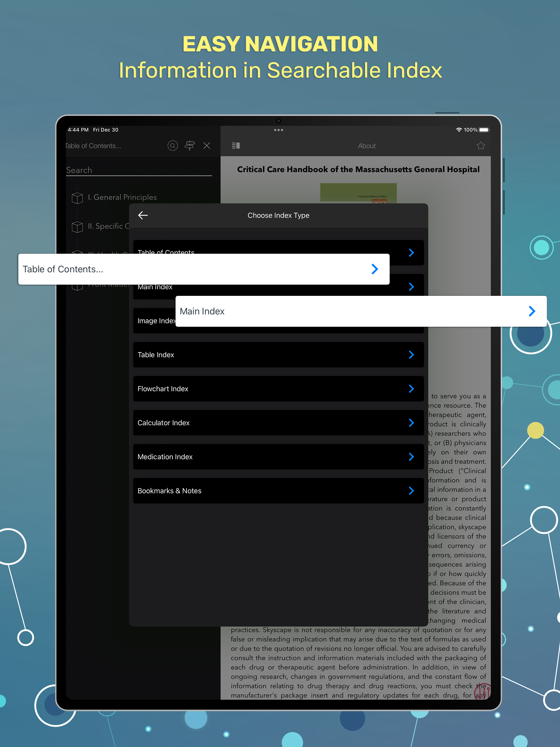560x747 pixels.
Task: Toggle the sidebar layout icon
Action: point(236,145)
